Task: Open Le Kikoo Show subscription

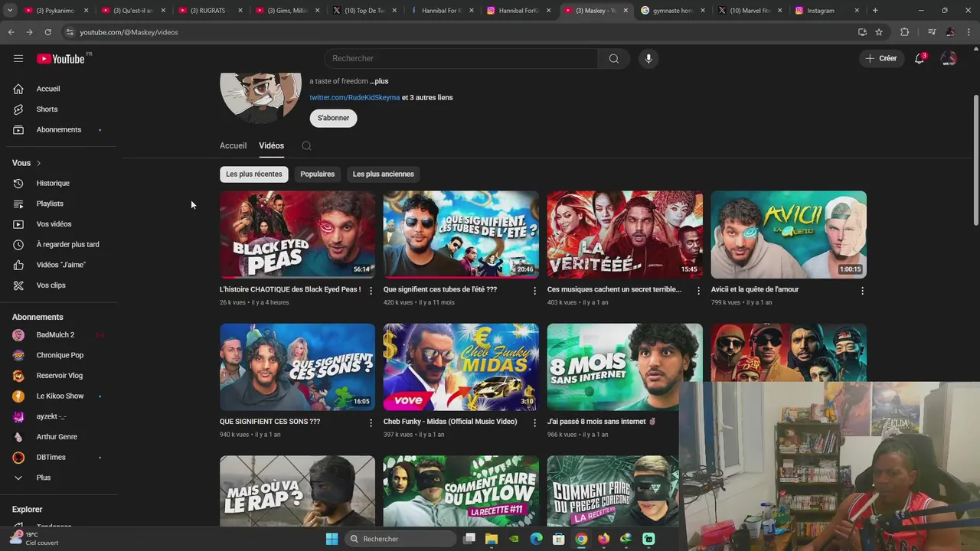Action: pyautogui.click(x=61, y=396)
